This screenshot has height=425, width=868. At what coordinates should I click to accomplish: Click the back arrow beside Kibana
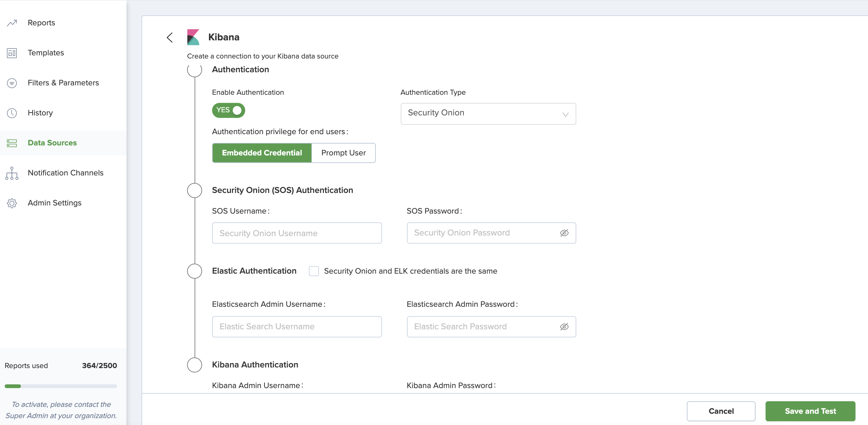170,38
